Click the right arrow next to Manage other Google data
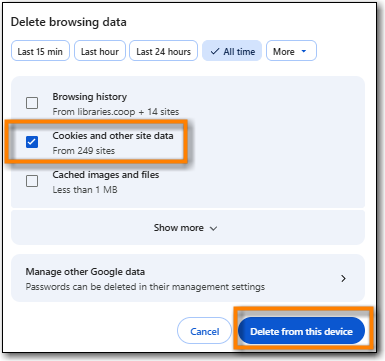This screenshot has height=361, width=385. (x=344, y=278)
